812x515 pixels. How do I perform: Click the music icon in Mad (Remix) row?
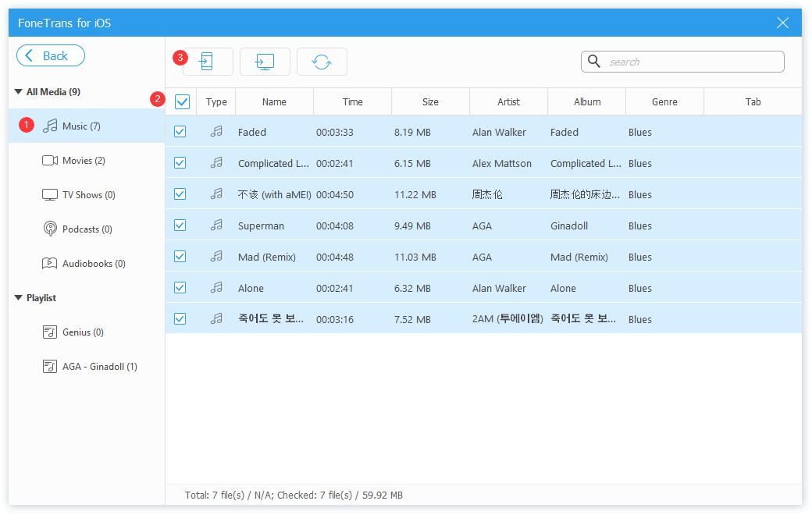tap(216, 256)
